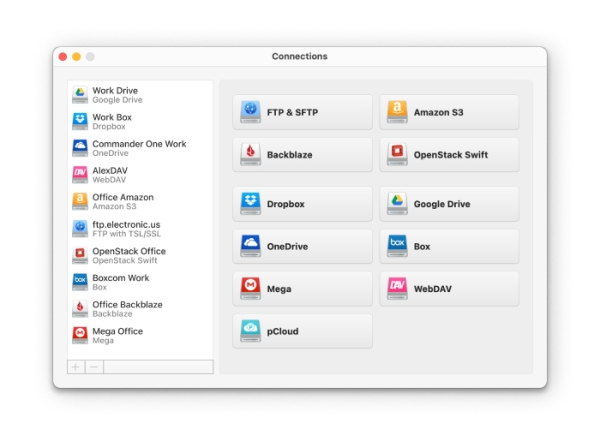
Task: Click the OneDrive label in the services grid
Action: pos(287,247)
